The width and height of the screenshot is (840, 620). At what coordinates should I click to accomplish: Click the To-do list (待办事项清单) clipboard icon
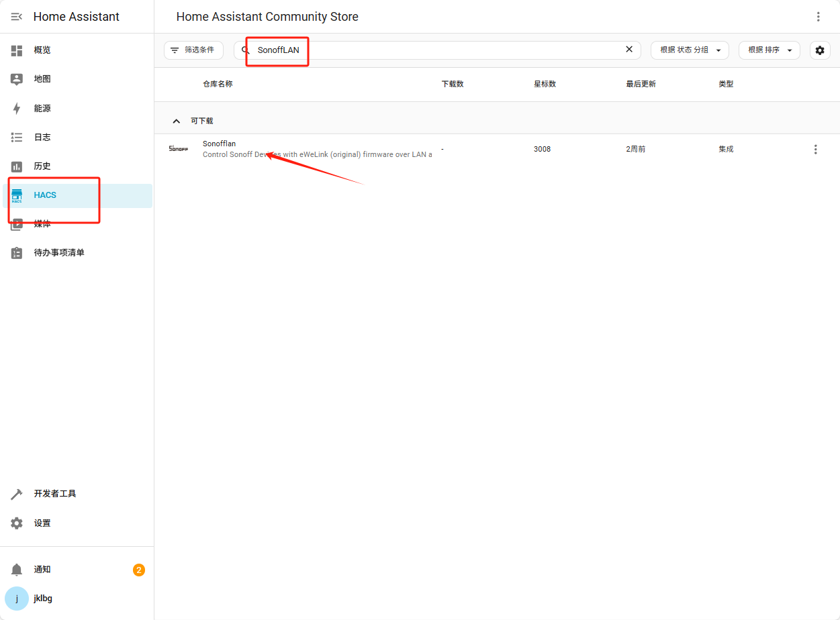click(x=17, y=253)
